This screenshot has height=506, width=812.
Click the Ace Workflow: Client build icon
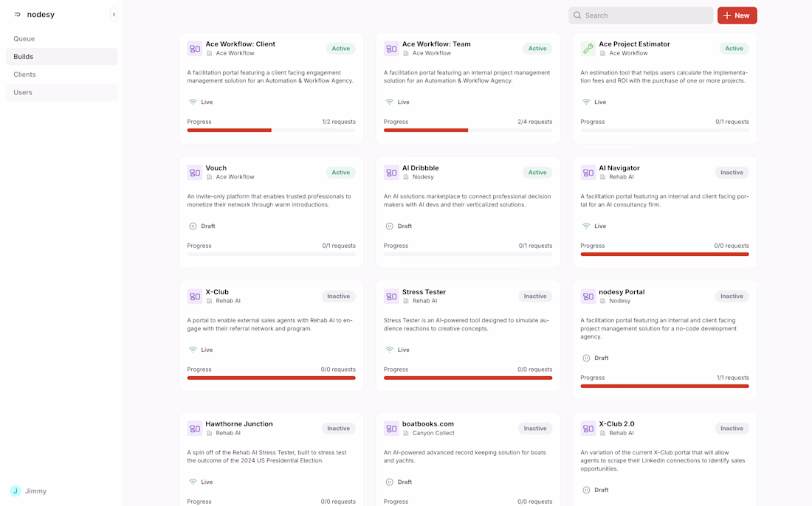(x=195, y=49)
